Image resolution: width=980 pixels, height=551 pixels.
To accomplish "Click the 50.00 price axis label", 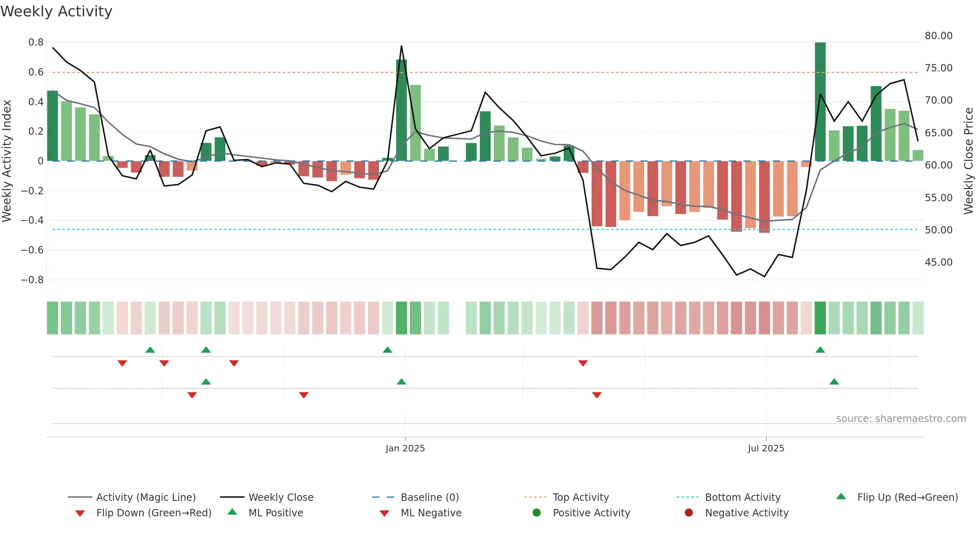I will point(938,230).
